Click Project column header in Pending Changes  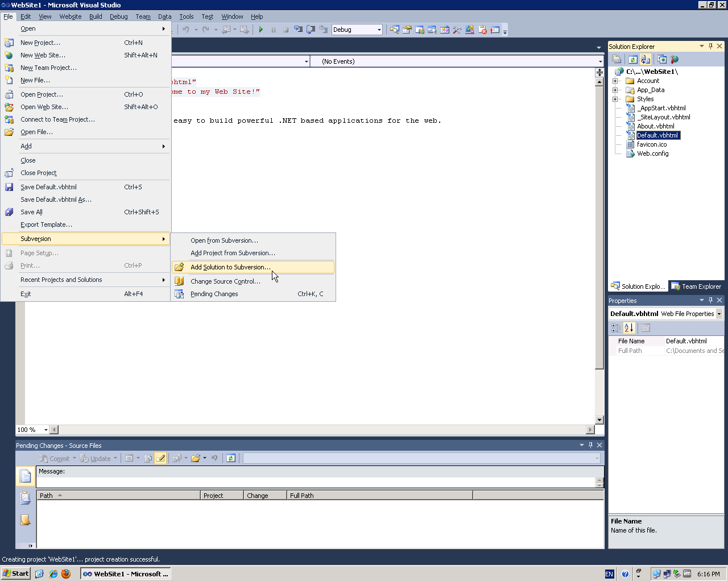point(222,496)
